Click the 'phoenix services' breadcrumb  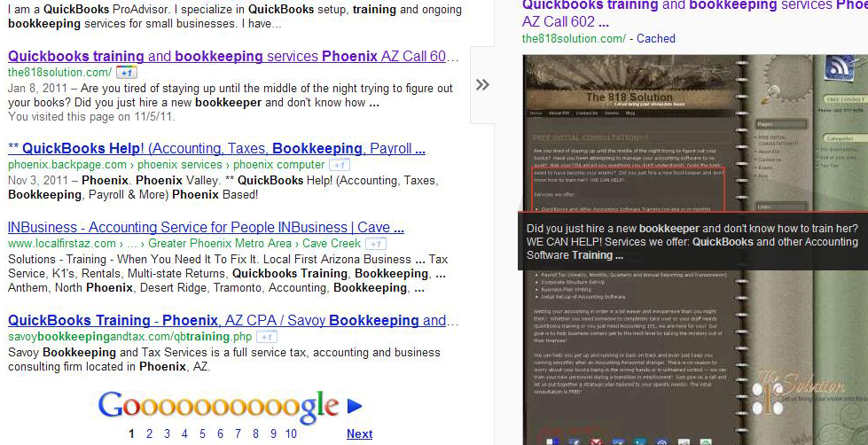pyautogui.click(x=180, y=165)
